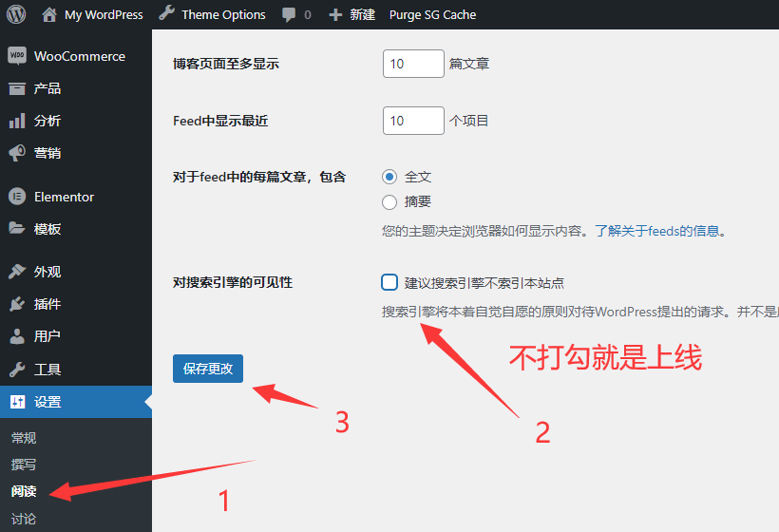Click the comments bubble icon
This screenshot has height=532, width=779.
tap(288, 15)
